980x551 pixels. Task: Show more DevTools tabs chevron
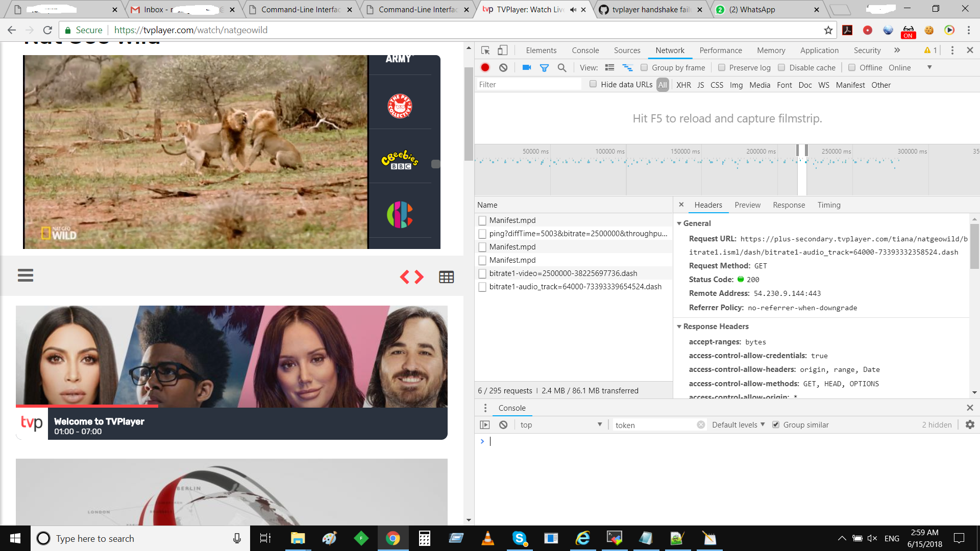pyautogui.click(x=897, y=50)
